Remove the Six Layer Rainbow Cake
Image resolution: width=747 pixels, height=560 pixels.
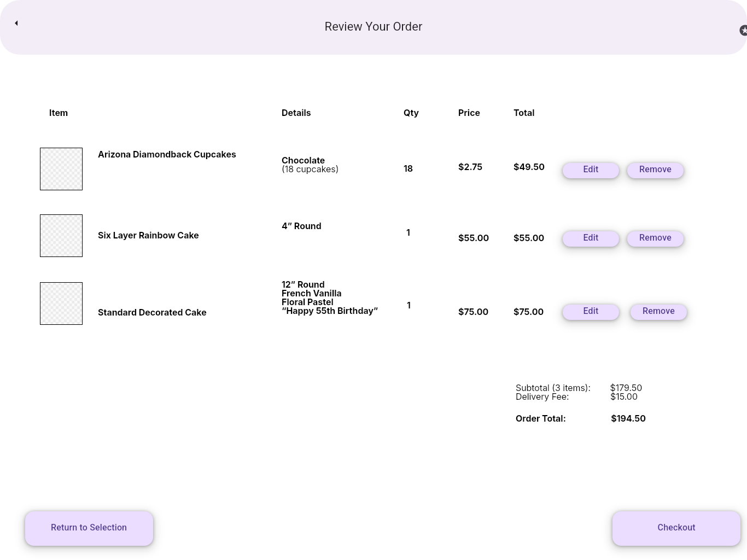(655, 238)
